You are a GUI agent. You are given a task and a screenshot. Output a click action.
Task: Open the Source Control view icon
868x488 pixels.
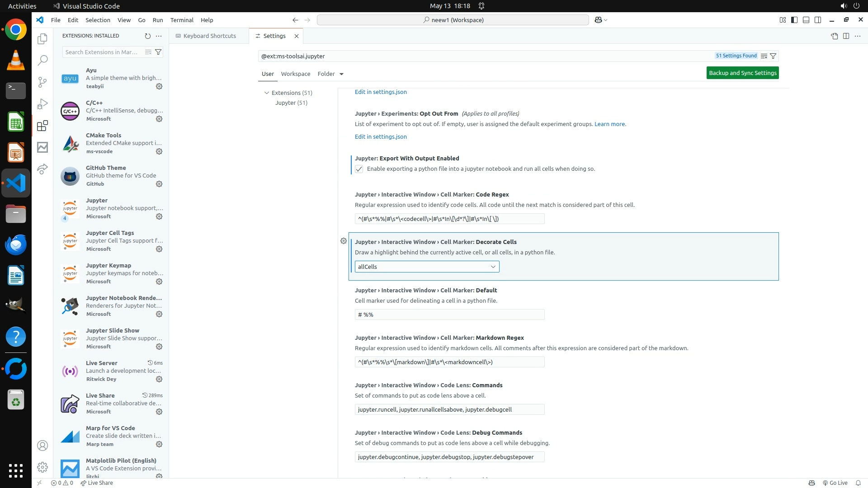[42, 82]
